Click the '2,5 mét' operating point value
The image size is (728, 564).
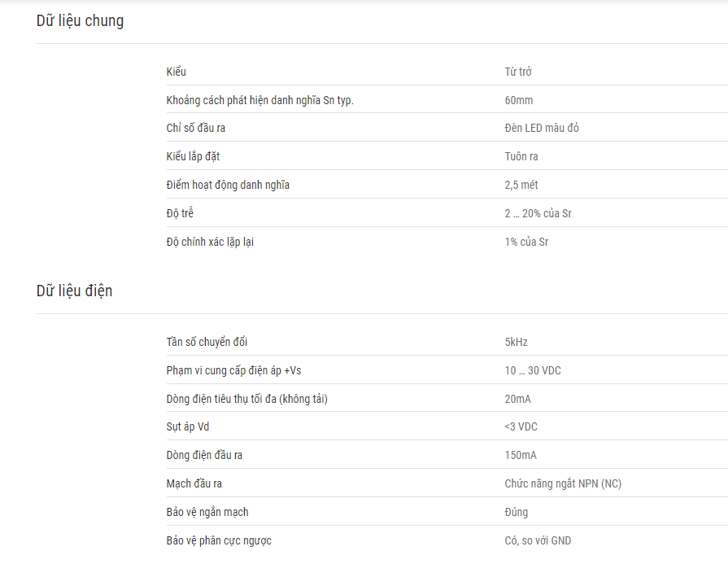coord(521,185)
